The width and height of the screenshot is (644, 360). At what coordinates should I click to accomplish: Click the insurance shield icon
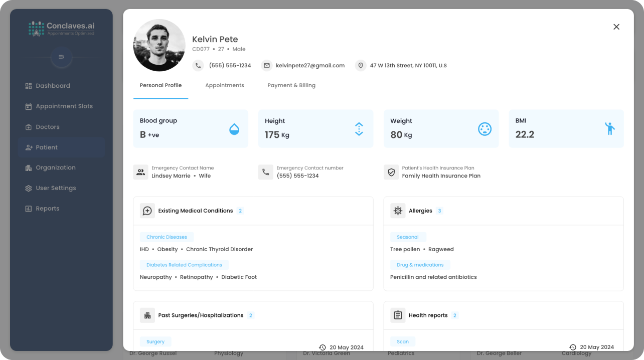click(x=391, y=172)
